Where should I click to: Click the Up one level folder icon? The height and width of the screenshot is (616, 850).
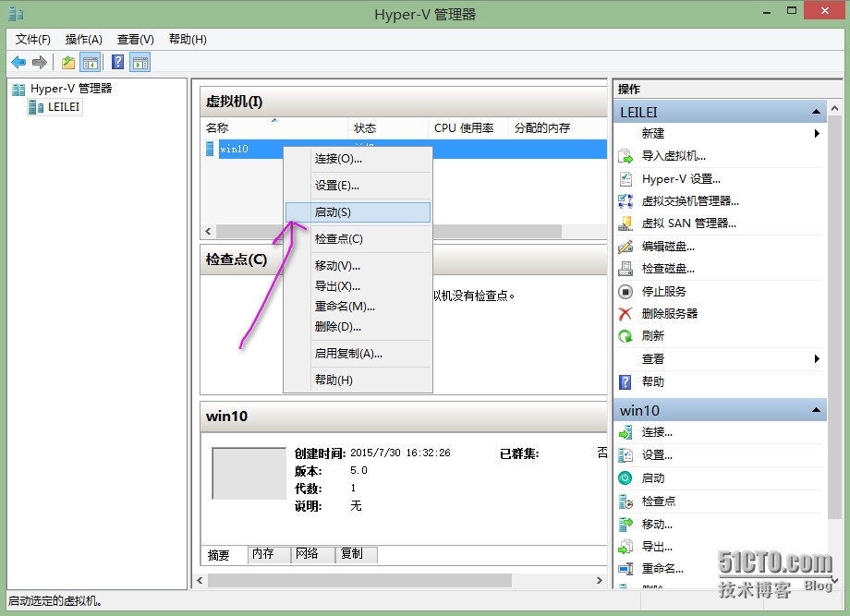tap(68, 62)
